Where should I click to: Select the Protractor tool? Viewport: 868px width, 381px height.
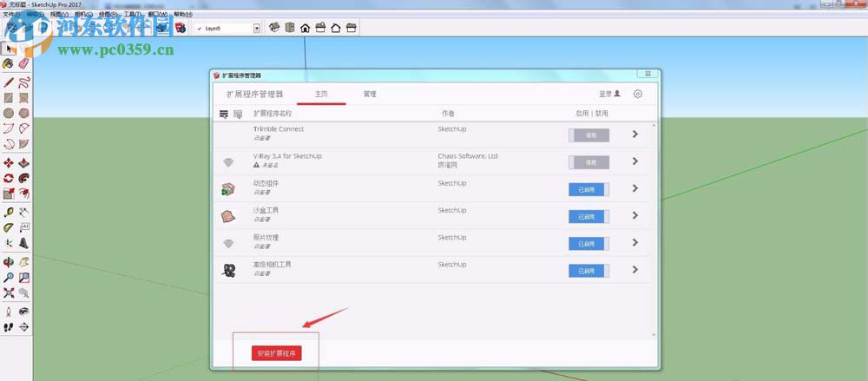[9, 227]
